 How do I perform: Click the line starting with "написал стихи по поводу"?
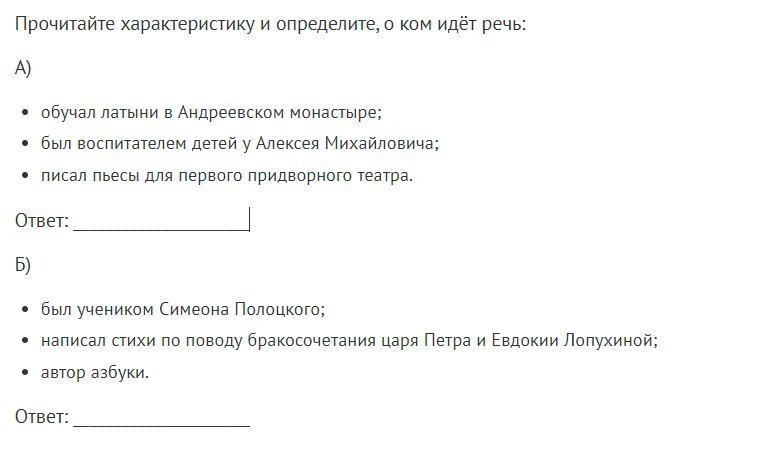pyautogui.click(x=349, y=340)
